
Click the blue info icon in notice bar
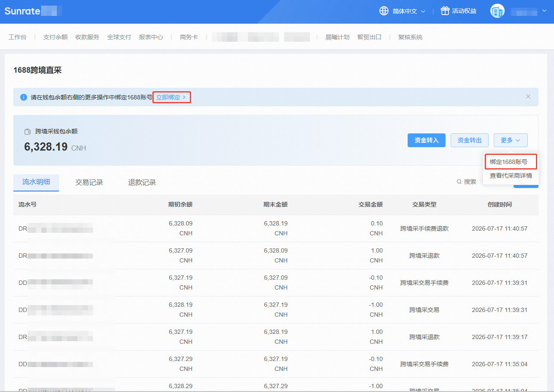tap(24, 97)
